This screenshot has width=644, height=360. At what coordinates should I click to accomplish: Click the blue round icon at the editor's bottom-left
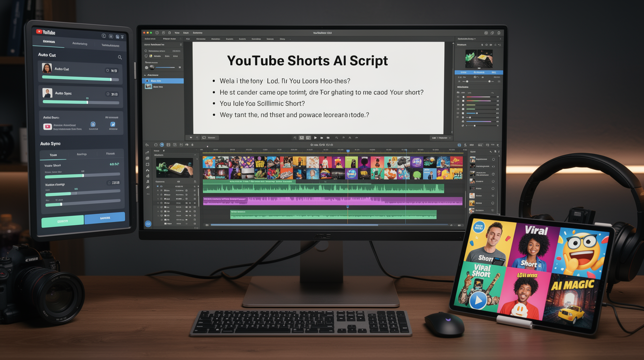pyautogui.click(x=148, y=224)
